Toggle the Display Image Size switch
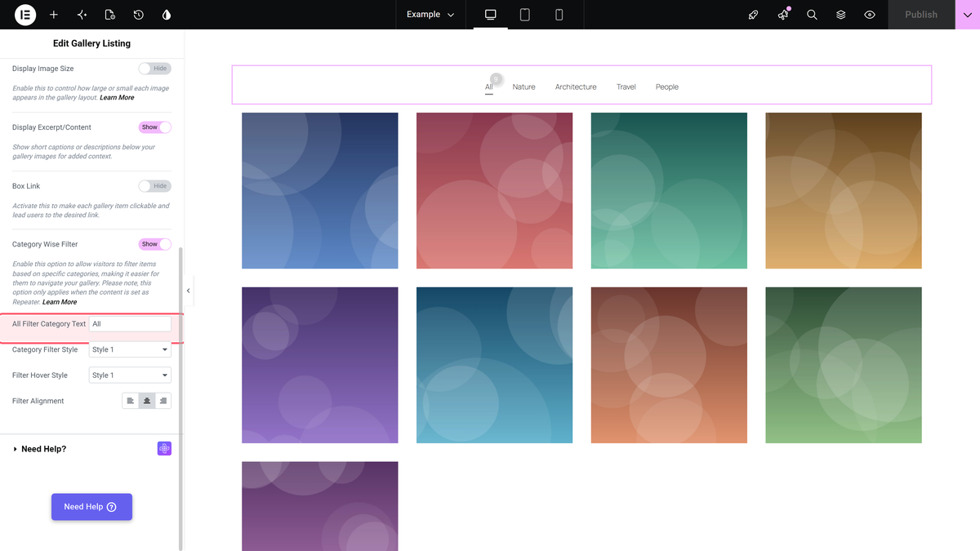The width and height of the screenshot is (980, 551). pos(154,69)
